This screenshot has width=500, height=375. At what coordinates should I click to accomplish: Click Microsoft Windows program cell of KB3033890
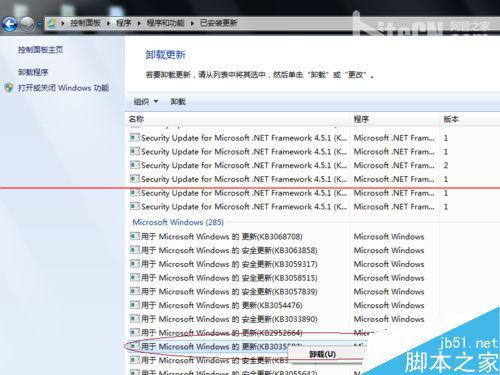(x=389, y=319)
